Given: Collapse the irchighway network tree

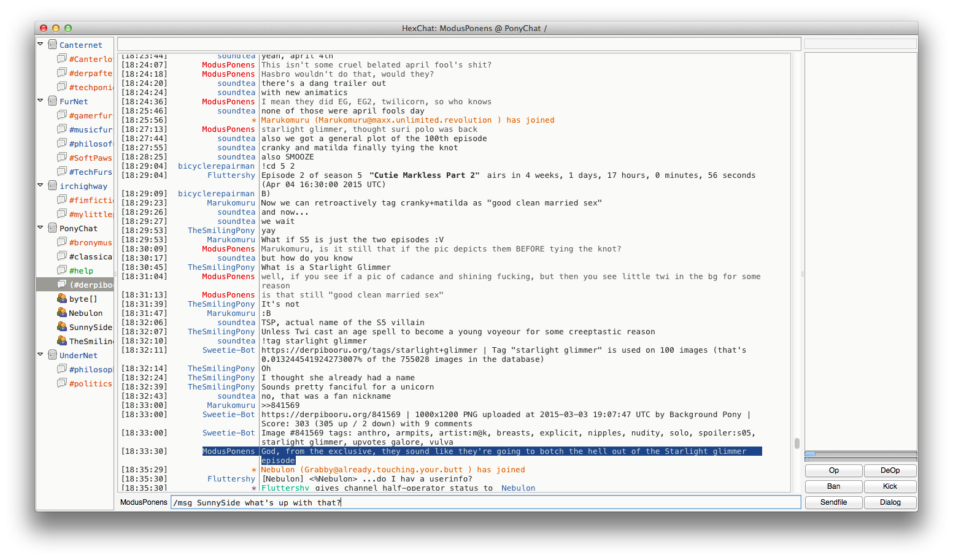Looking at the screenshot, I should pyautogui.click(x=41, y=185).
